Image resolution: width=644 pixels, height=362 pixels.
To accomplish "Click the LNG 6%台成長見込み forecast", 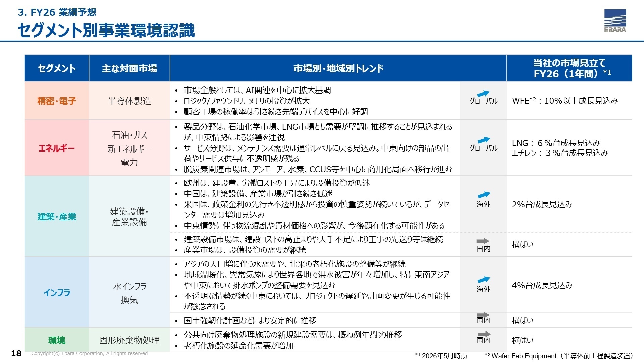I will (556, 143).
